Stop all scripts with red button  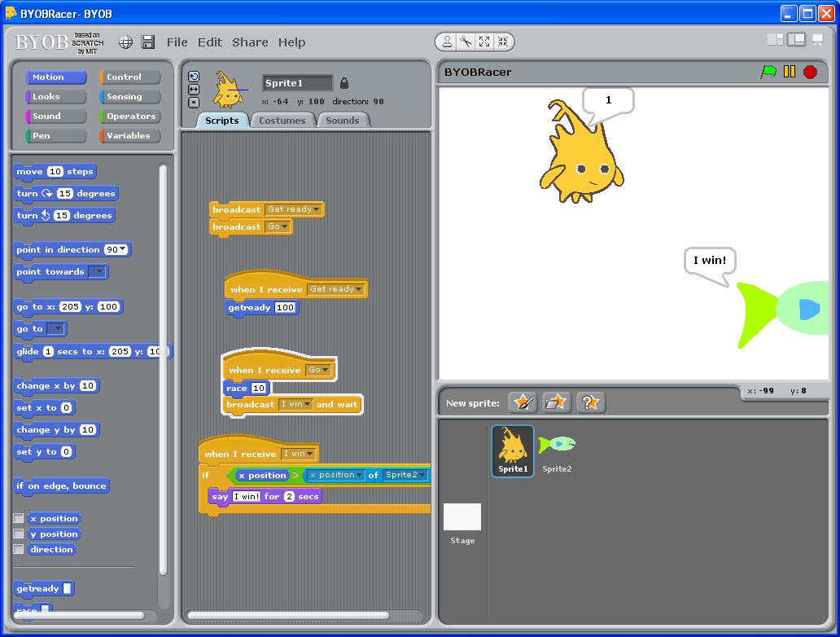tap(810, 72)
